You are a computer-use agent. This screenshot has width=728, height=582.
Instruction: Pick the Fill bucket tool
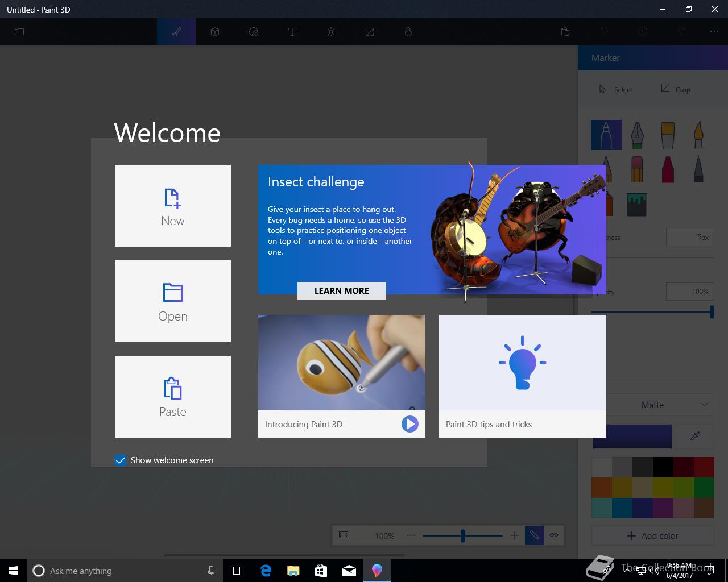637,204
